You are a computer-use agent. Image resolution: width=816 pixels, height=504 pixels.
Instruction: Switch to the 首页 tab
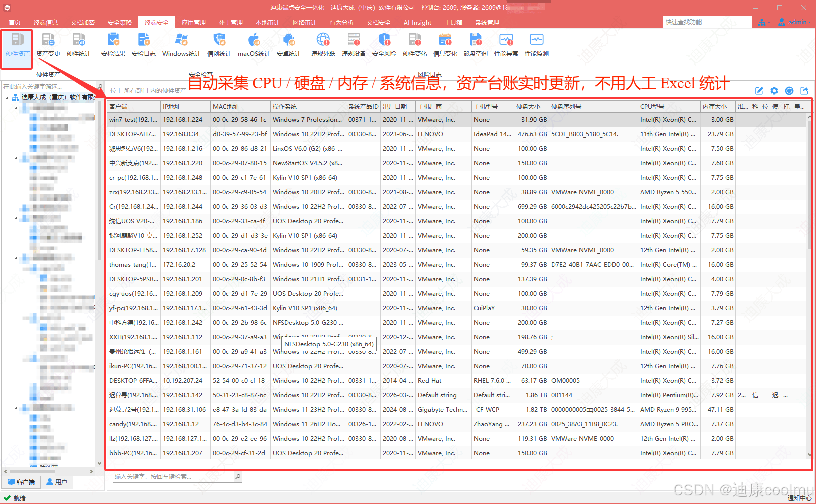(x=15, y=22)
